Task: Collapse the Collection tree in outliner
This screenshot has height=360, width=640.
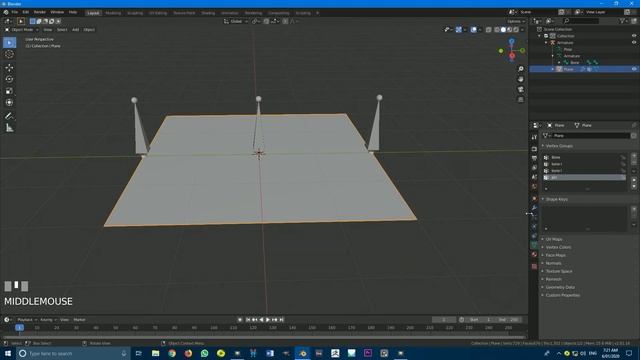Action: tap(540, 36)
